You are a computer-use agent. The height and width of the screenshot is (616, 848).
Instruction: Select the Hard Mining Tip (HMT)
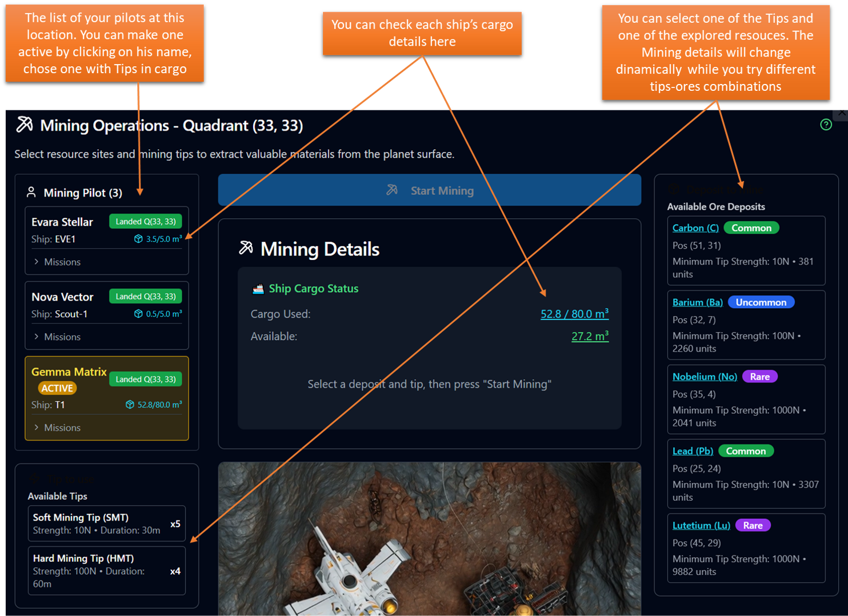(x=106, y=570)
